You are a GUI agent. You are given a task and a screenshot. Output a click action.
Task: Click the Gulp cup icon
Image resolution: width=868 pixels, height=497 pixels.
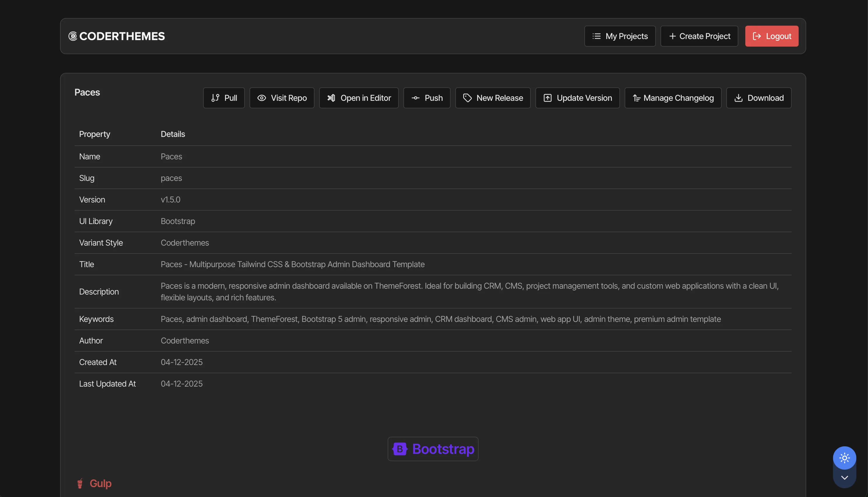click(80, 483)
